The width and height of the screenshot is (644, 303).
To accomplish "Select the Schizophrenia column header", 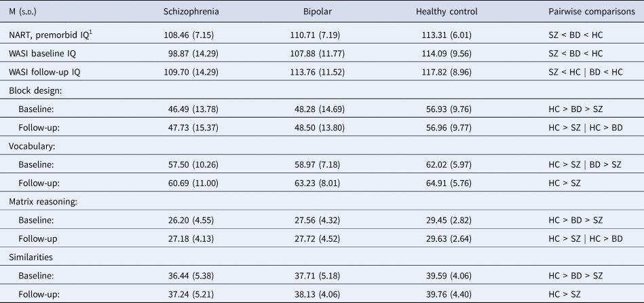I will 191,12.
